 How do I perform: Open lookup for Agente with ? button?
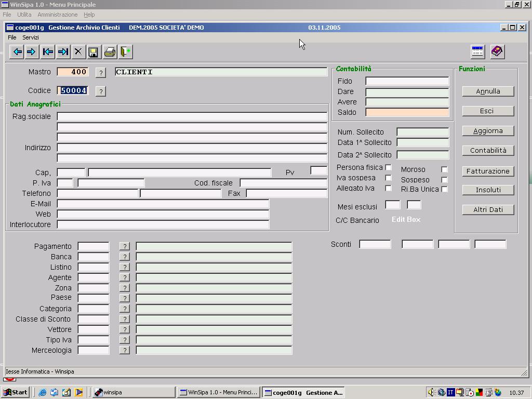(x=124, y=277)
